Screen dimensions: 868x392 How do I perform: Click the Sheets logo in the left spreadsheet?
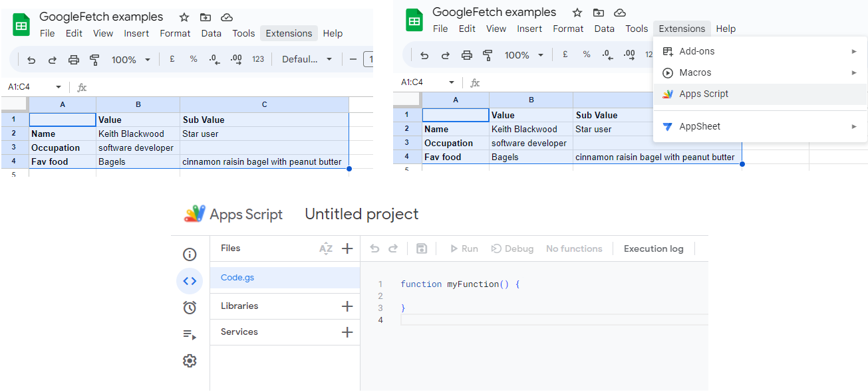click(x=21, y=25)
